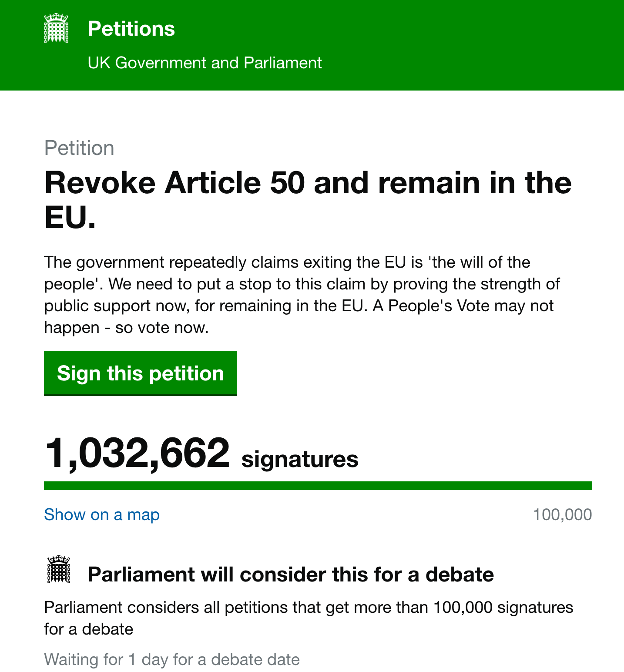Sign this petition
624x672 pixels.
coord(141,373)
